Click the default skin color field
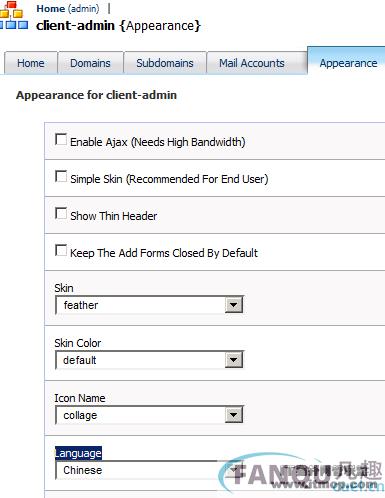This screenshot has width=385, height=498. pos(149,360)
